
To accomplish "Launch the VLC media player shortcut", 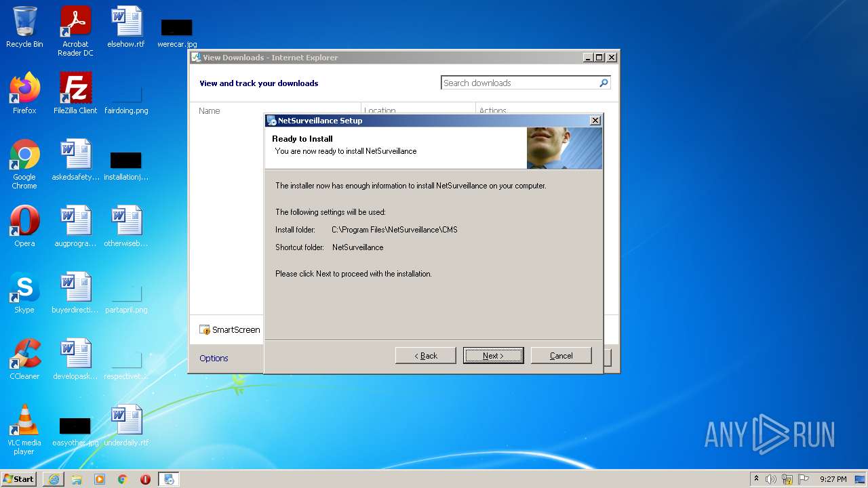I will tap(24, 430).
